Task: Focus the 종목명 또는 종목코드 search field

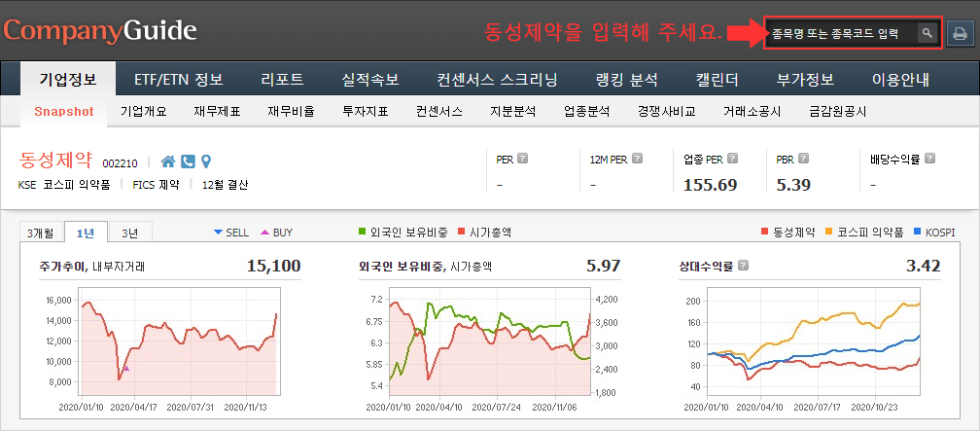Action: tap(843, 34)
